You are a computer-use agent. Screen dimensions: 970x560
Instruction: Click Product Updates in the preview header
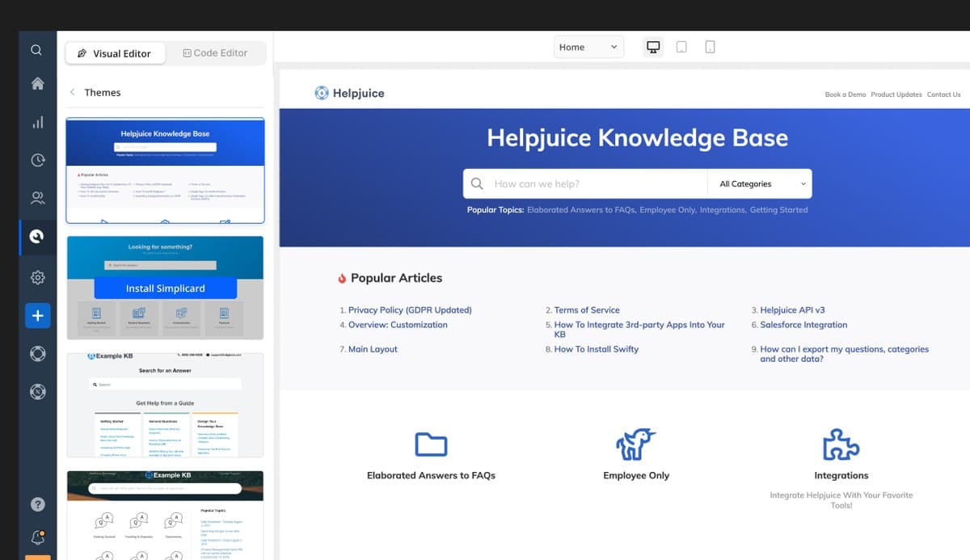pyautogui.click(x=896, y=95)
